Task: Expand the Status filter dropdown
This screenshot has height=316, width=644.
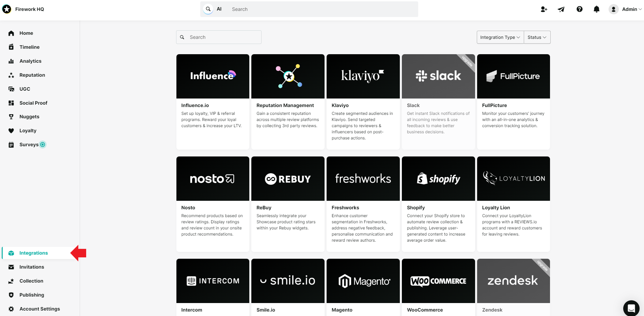Action: 537,37
